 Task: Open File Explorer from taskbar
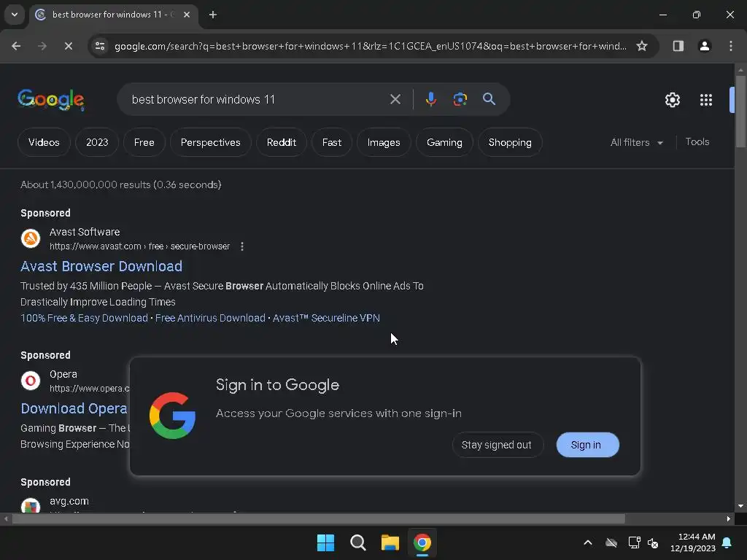pyautogui.click(x=390, y=542)
